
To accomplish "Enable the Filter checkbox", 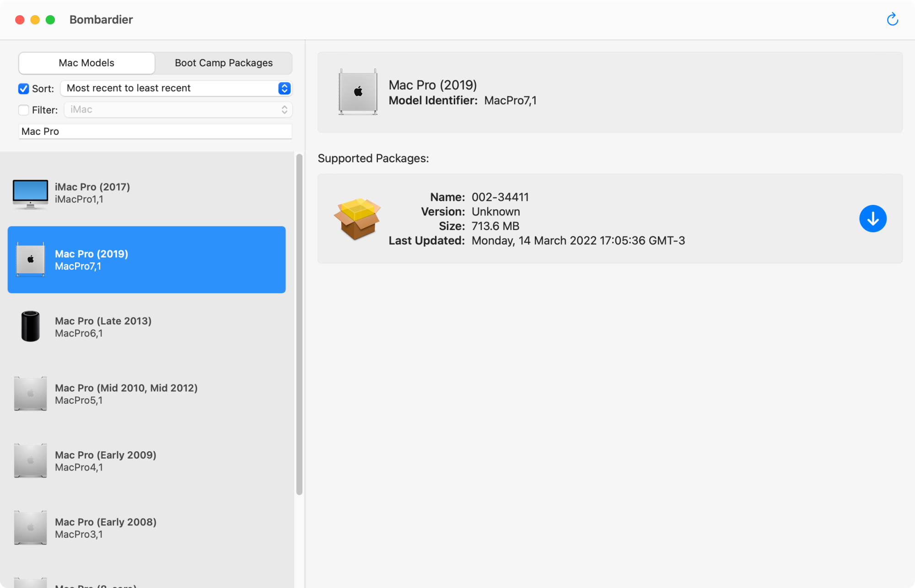I will coord(24,110).
